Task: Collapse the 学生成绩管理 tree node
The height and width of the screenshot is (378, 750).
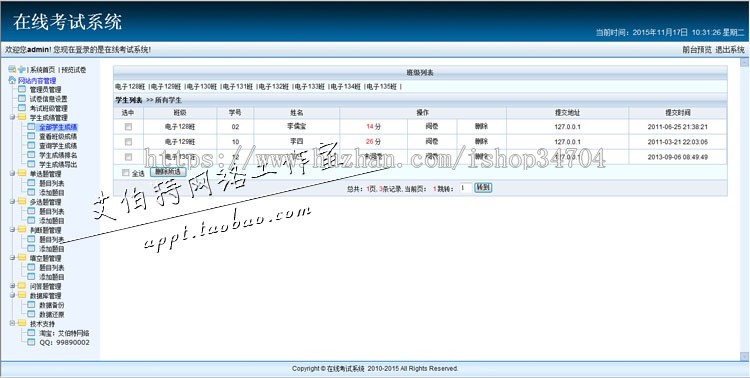Action: (x=12, y=117)
